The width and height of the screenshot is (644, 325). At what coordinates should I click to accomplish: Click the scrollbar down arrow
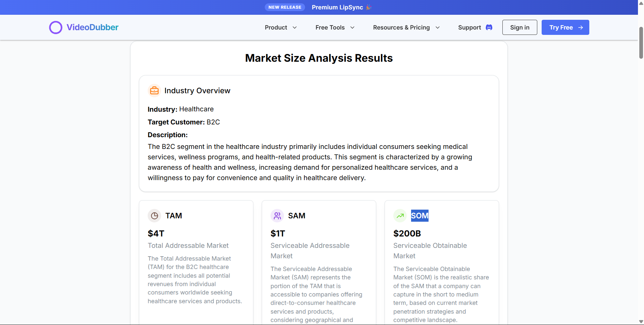click(641, 322)
